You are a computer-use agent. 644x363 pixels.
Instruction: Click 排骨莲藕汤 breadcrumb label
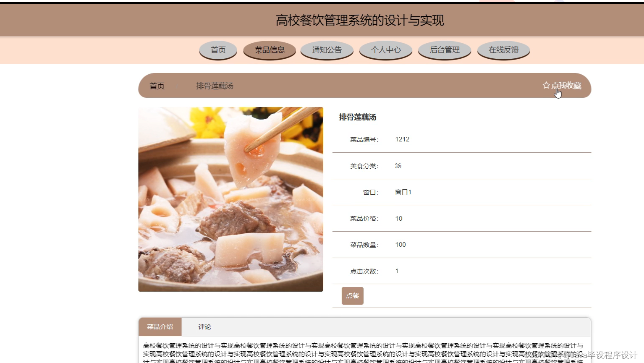(214, 86)
